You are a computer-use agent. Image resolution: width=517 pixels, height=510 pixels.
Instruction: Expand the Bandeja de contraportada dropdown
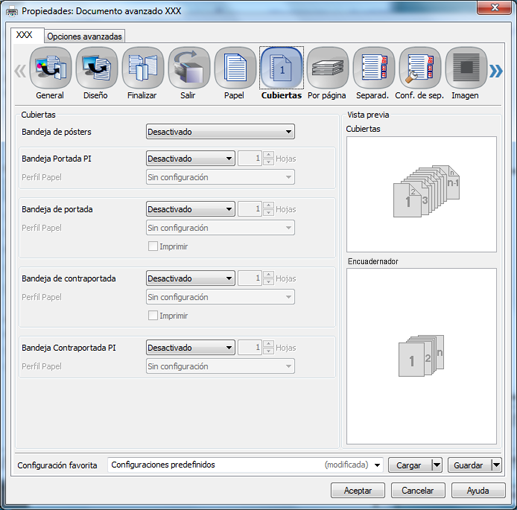[x=191, y=278]
